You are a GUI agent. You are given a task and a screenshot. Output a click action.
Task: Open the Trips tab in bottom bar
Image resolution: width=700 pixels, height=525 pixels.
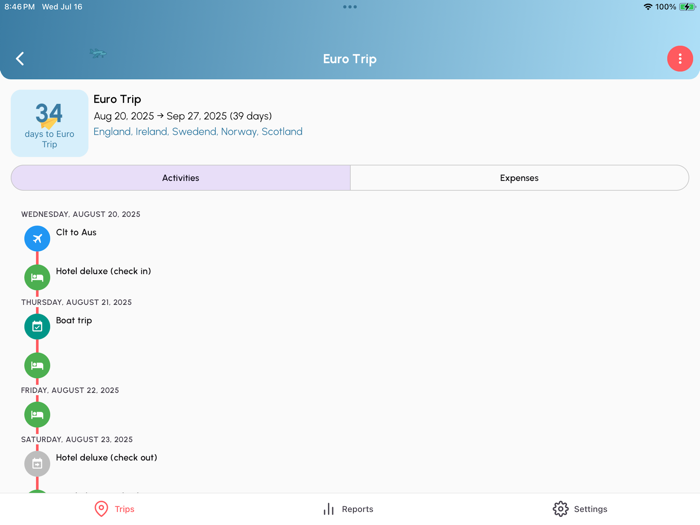point(114,509)
